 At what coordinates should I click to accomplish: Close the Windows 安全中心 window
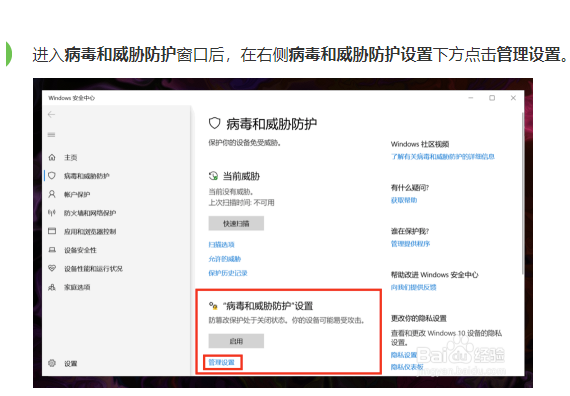[x=513, y=98]
